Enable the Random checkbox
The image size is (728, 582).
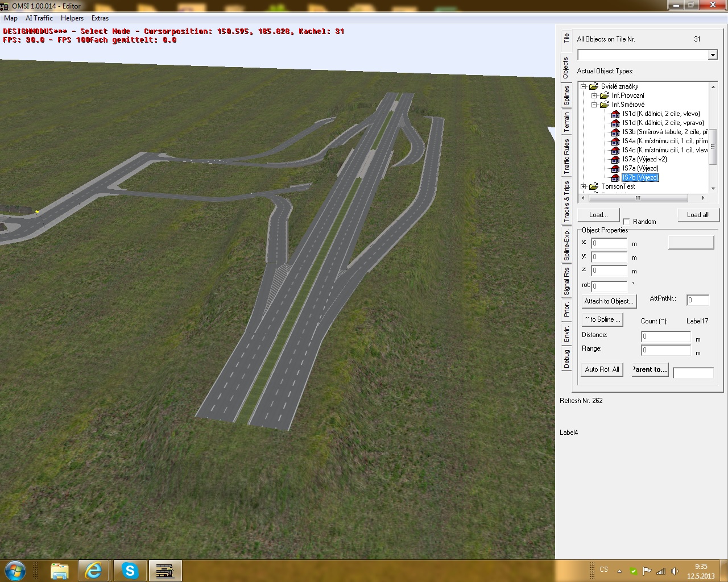626,222
